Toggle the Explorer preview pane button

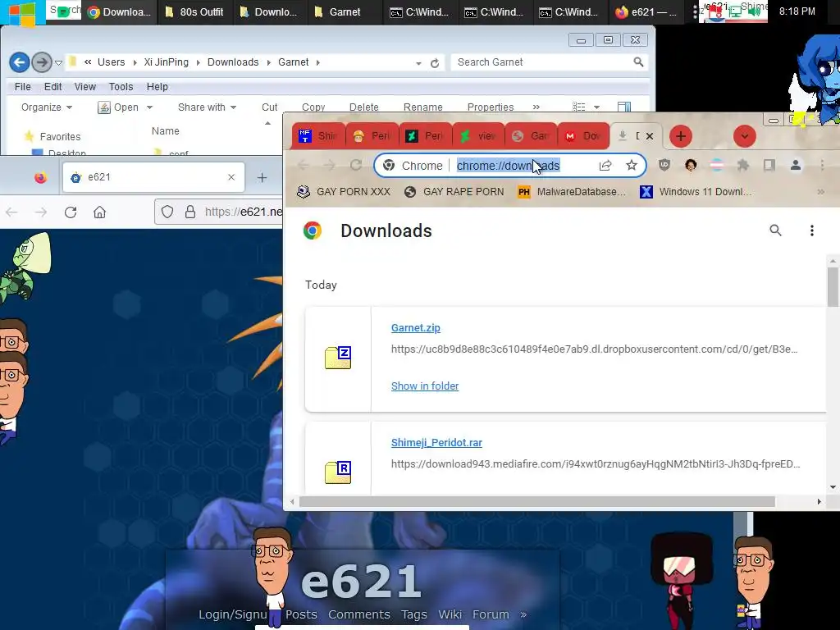point(624,107)
